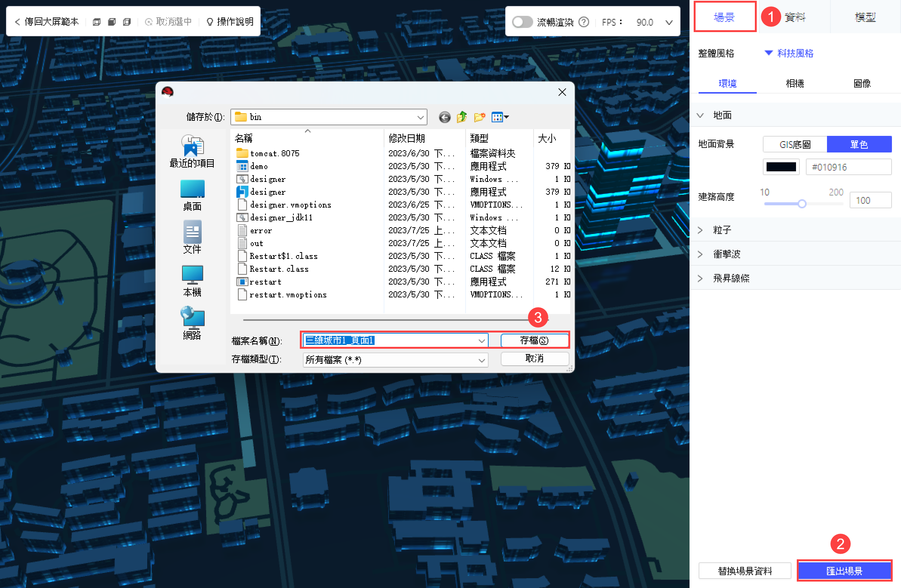The width and height of the screenshot is (901, 588).
Task: Open the 儲存於 bin folder dropdown
Action: pyautogui.click(x=329, y=117)
